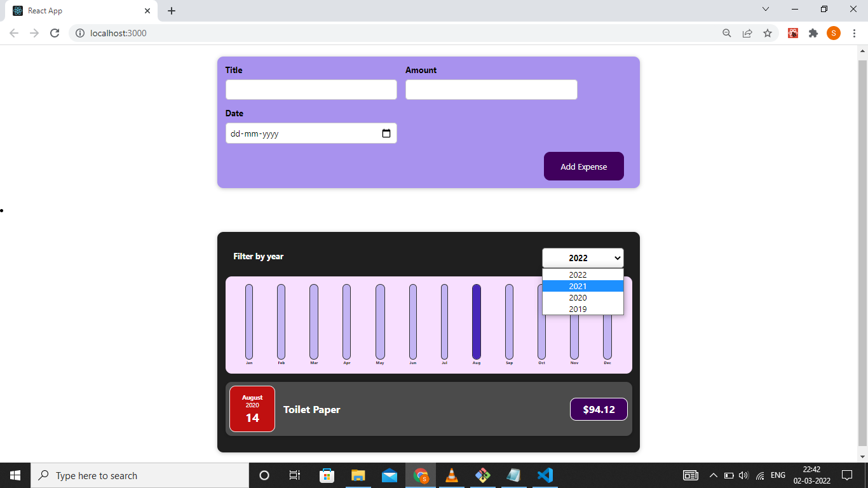
Task: Open File Explorer from the taskbar
Action: (358, 475)
